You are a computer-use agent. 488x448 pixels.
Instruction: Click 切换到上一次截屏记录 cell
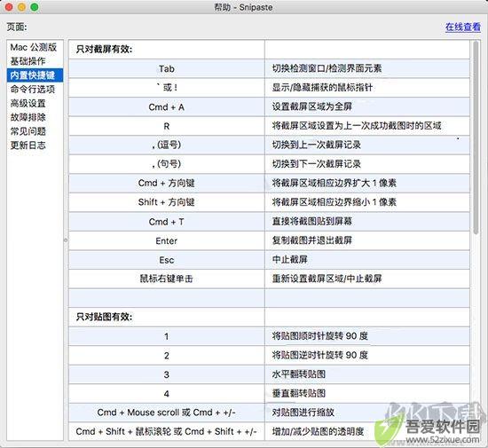pyautogui.click(x=367, y=145)
